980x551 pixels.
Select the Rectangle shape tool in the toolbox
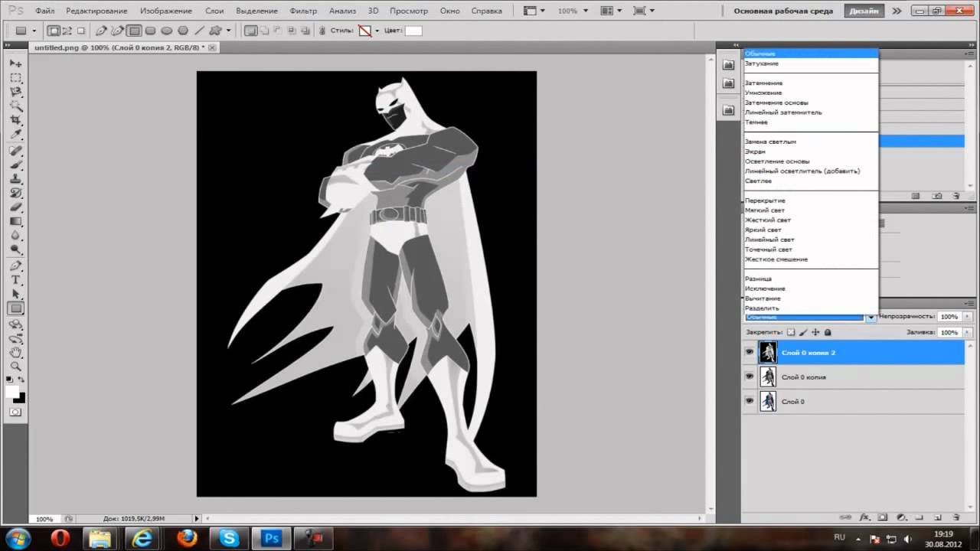tap(15, 309)
